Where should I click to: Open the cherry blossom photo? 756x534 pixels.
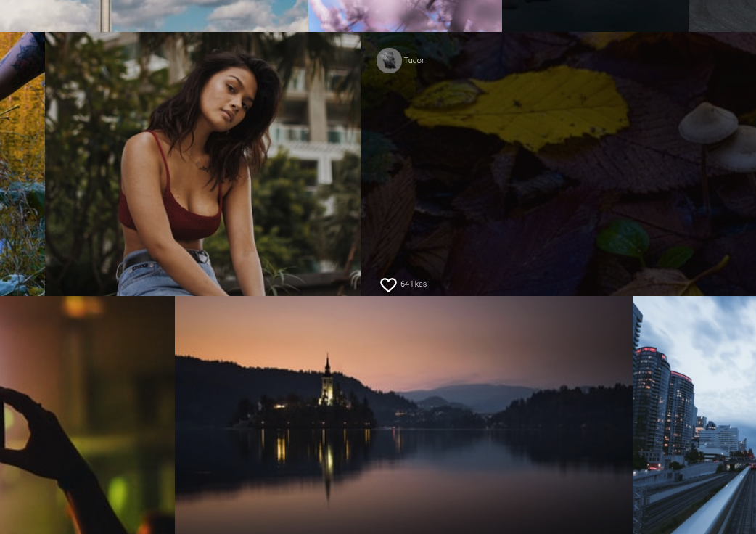click(405, 15)
